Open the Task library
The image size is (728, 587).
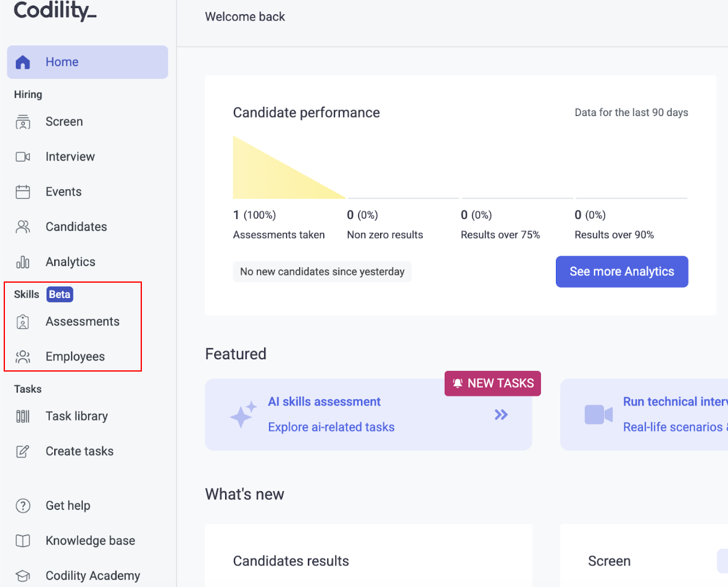coord(77,416)
